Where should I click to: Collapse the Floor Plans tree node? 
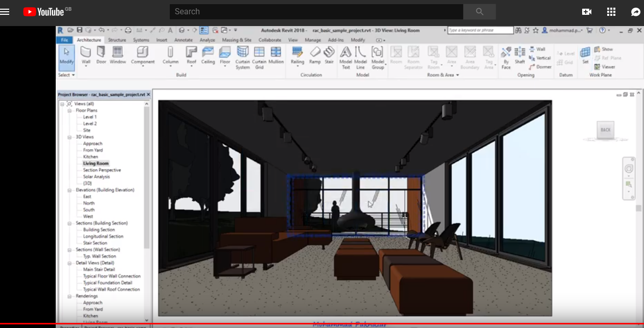coord(70,110)
